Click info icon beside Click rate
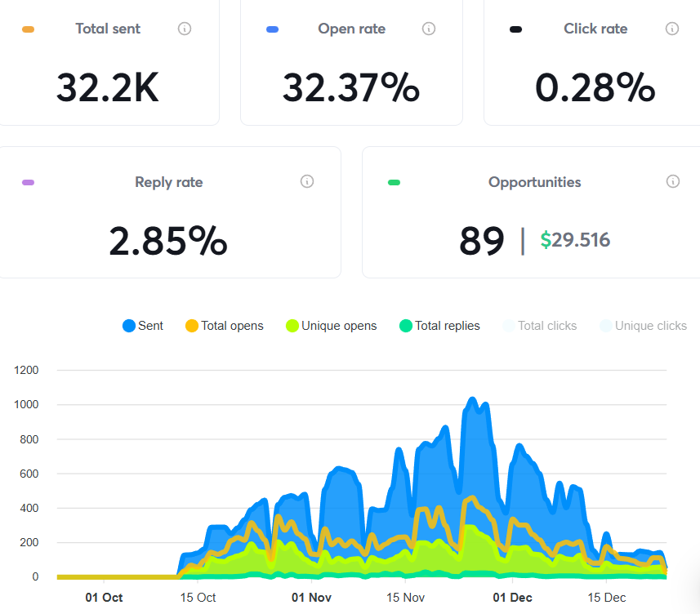The height and width of the screenshot is (614, 700). (671, 29)
